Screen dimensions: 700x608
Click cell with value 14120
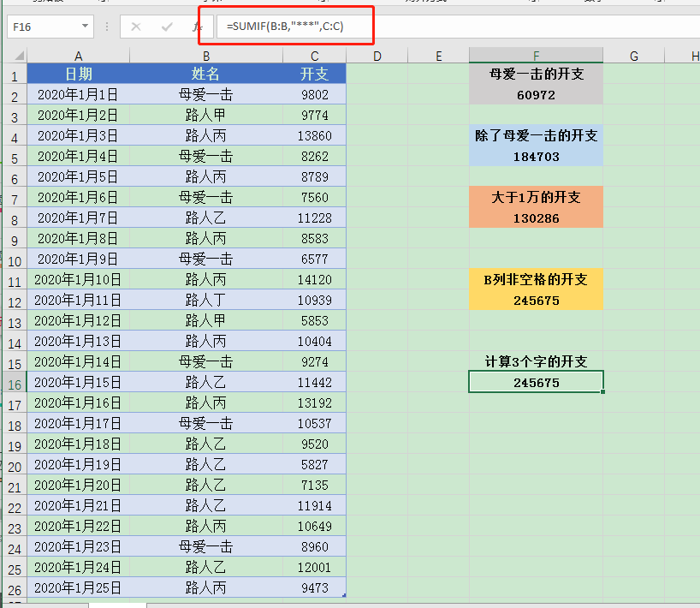(x=315, y=279)
